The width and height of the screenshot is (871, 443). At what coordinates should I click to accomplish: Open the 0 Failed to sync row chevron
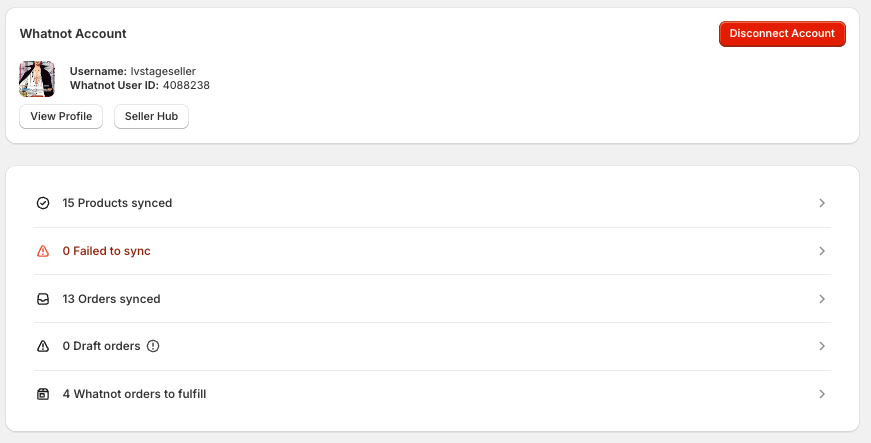tap(822, 251)
